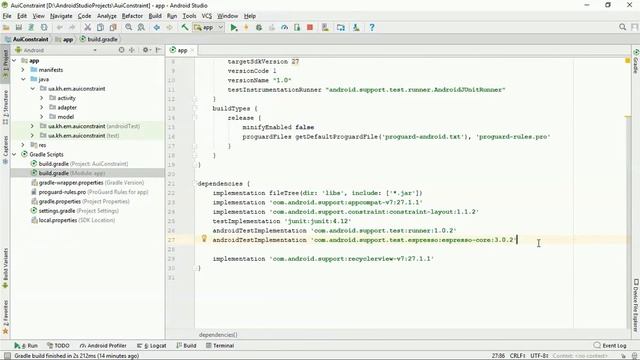Viewport: 640px width, 360px height.
Task: Open the app run configuration dropdown
Action: click(209, 27)
